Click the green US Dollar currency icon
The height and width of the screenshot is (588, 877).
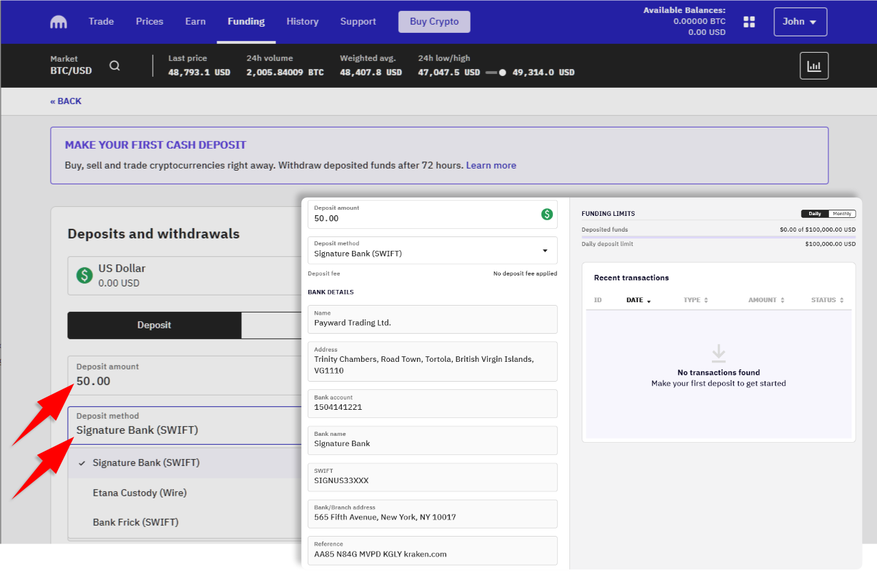click(x=84, y=275)
